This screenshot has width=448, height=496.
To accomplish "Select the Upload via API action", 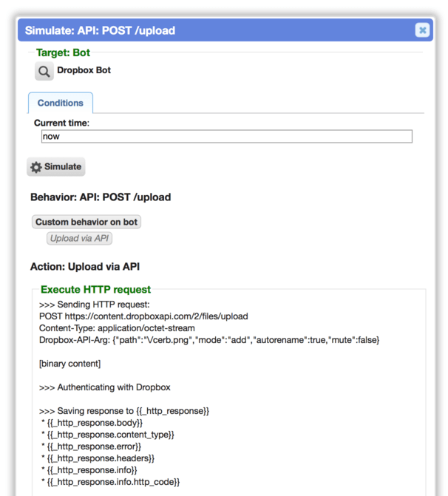I will pos(79,238).
